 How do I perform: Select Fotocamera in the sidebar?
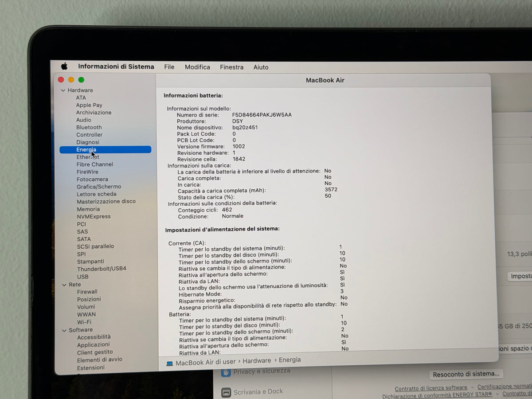click(x=92, y=180)
